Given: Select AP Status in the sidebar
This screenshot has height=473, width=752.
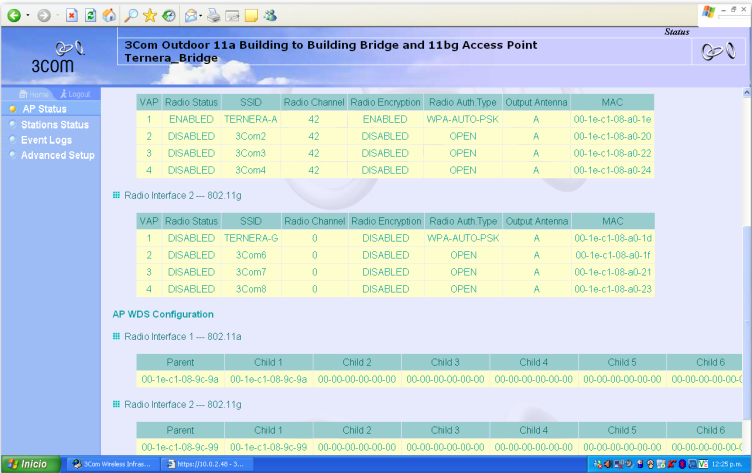Looking at the screenshot, I should tap(44, 109).
